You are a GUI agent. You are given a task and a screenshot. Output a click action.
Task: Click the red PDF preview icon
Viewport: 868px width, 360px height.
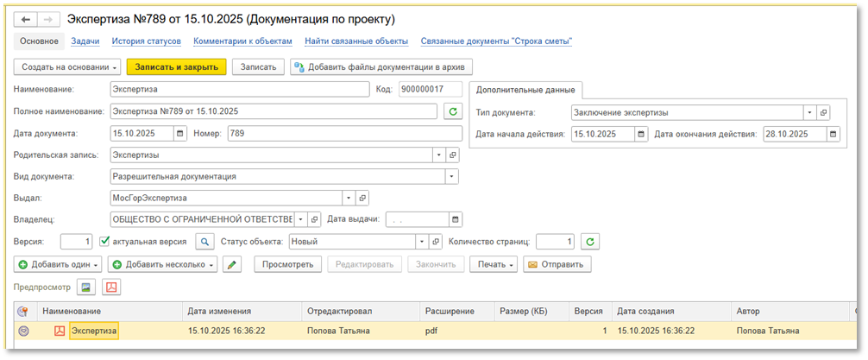pos(112,287)
